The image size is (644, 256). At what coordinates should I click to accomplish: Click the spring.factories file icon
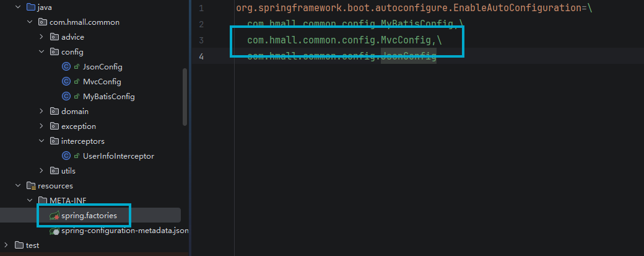point(54,216)
